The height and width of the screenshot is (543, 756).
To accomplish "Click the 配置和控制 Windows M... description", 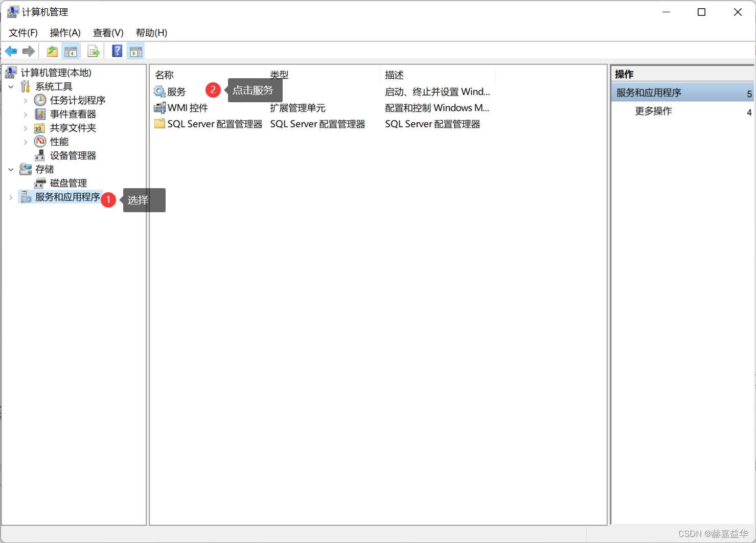I will click(x=437, y=108).
